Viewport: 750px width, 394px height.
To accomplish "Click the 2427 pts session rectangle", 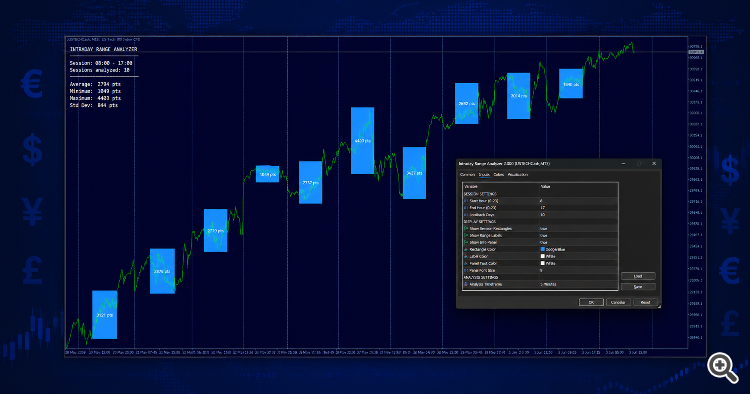I will coord(414,173).
